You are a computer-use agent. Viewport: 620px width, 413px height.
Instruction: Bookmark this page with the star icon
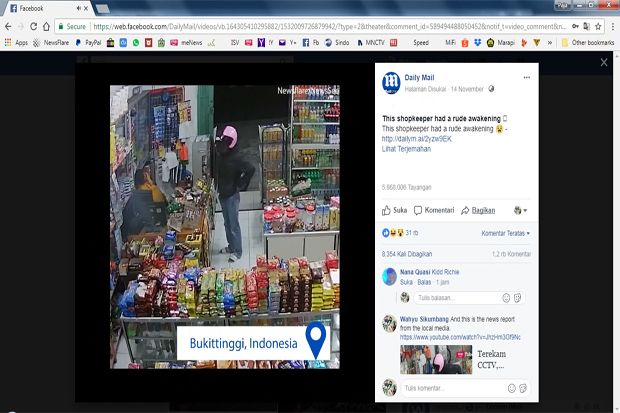[x=598, y=27]
